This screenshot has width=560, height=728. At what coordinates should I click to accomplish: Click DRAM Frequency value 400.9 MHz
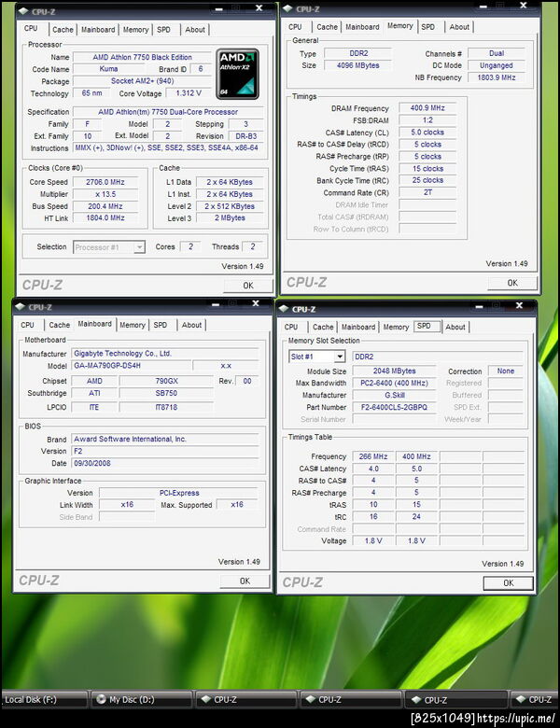427,107
